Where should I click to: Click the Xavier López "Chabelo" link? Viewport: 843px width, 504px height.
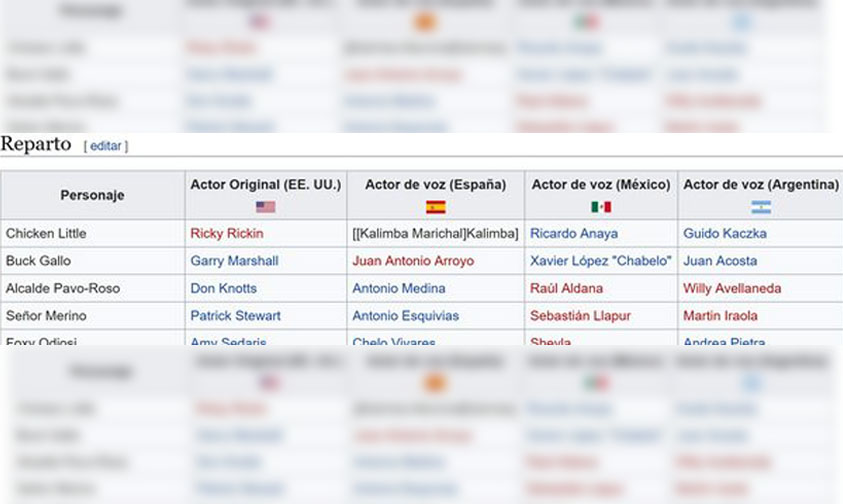click(x=600, y=261)
